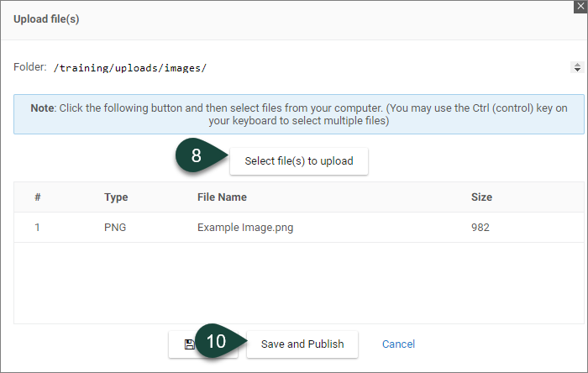Image resolution: width=588 pixels, height=373 pixels.
Task: Click the blue Note information box
Action: click(298, 114)
